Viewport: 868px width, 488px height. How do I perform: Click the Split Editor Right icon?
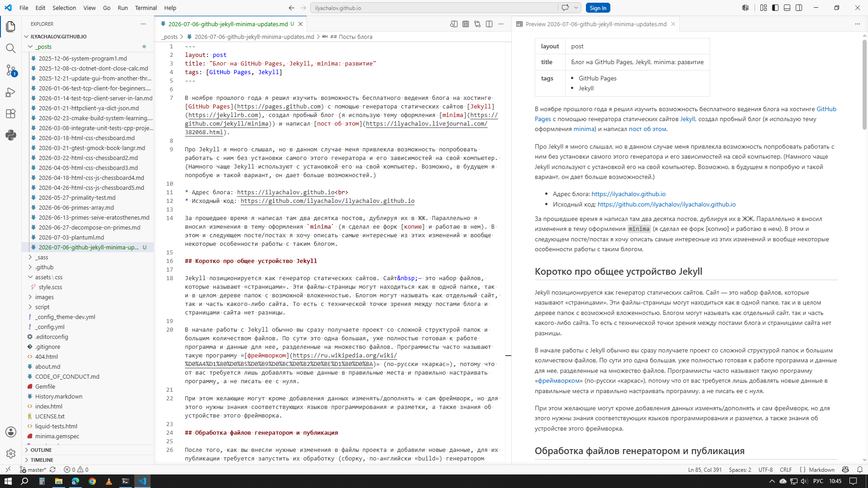coord(489,24)
